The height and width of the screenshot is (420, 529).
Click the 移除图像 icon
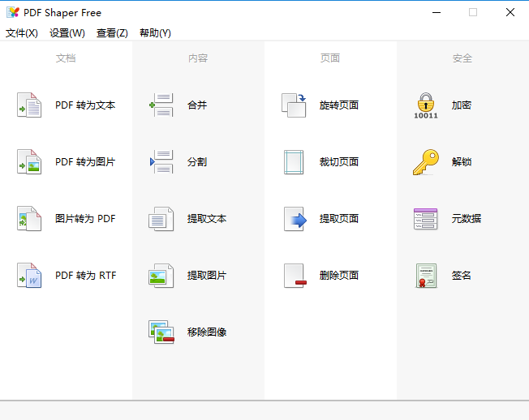click(161, 332)
